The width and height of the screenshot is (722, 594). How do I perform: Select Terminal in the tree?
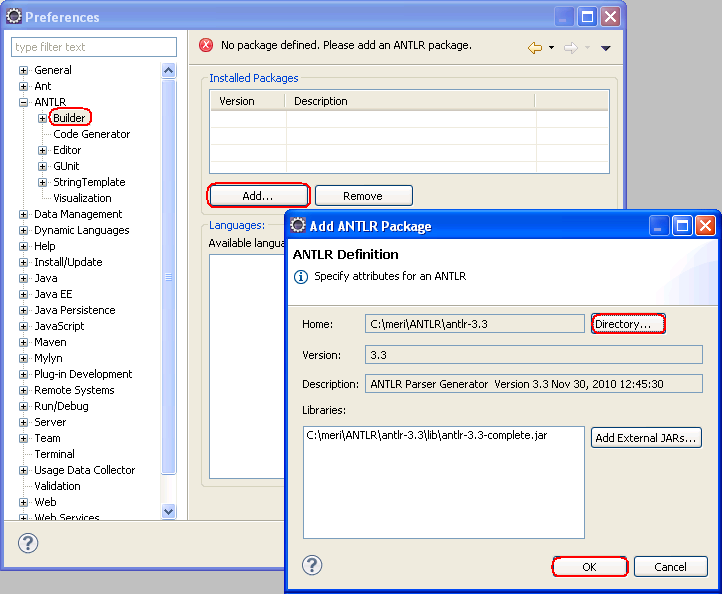point(54,454)
